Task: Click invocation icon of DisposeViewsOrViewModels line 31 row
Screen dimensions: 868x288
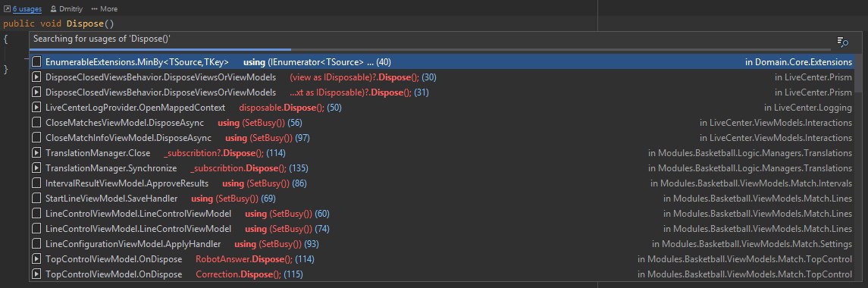Action: (36, 92)
